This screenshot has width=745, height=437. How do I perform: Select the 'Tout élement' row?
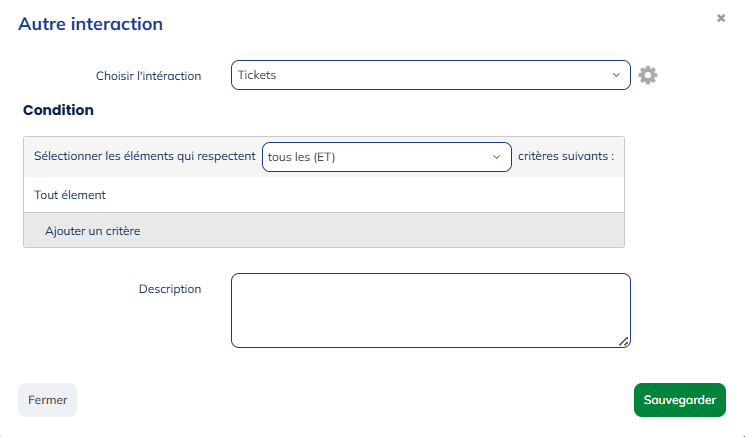click(70, 195)
